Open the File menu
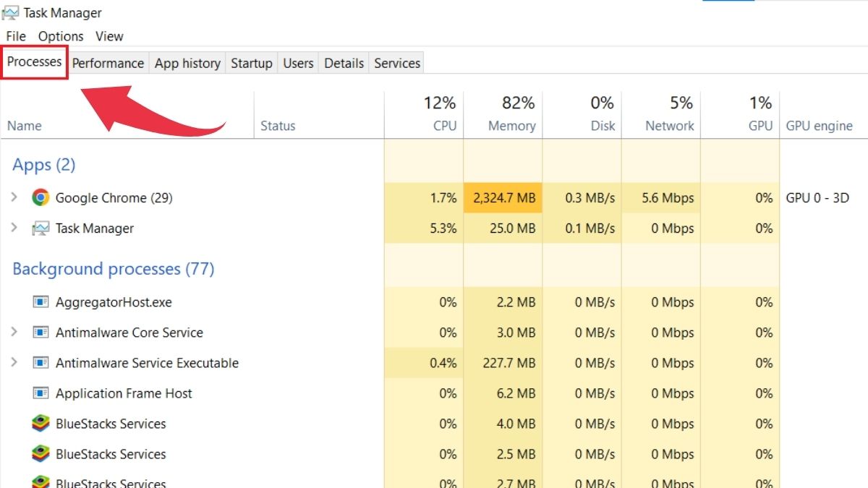This screenshot has height=488, width=868. 16,36
